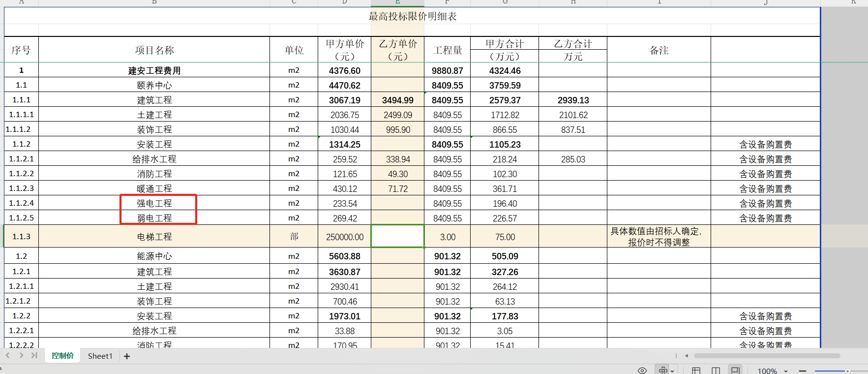Click the zoom slider handle

tap(847, 371)
